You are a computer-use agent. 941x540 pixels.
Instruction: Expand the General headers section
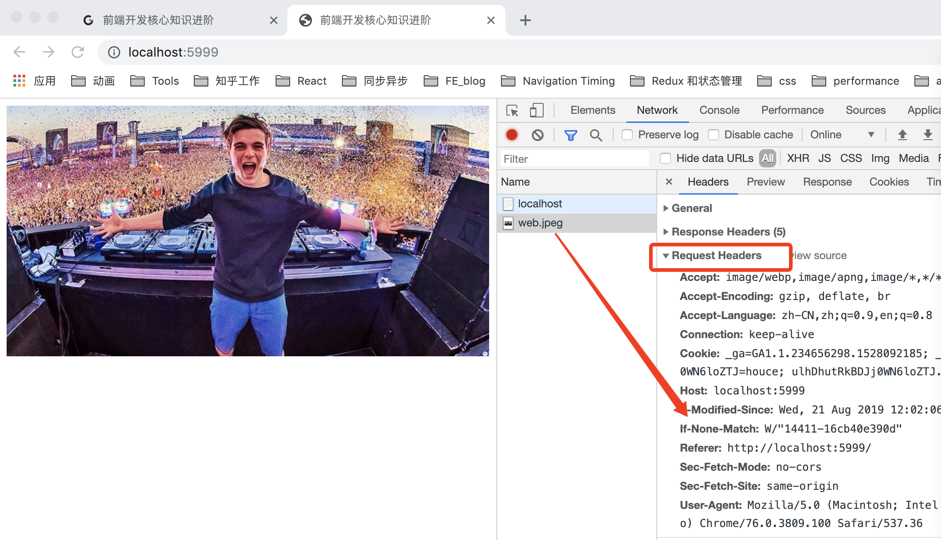pyautogui.click(x=688, y=208)
